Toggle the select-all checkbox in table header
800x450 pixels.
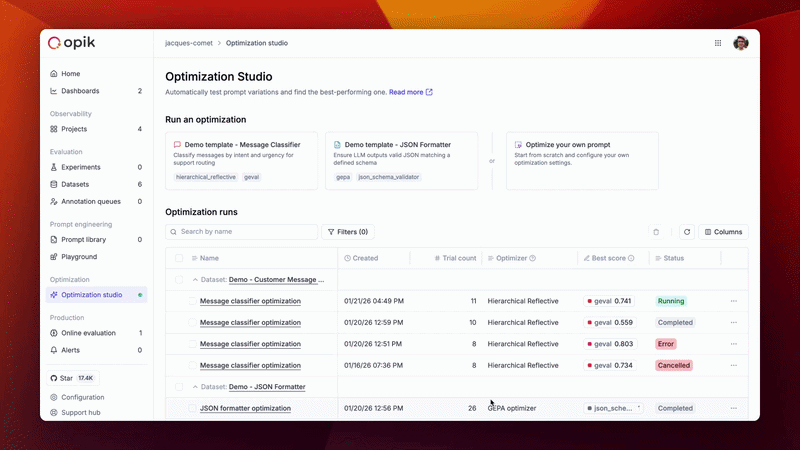pyautogui.click(x=179, y=258)
